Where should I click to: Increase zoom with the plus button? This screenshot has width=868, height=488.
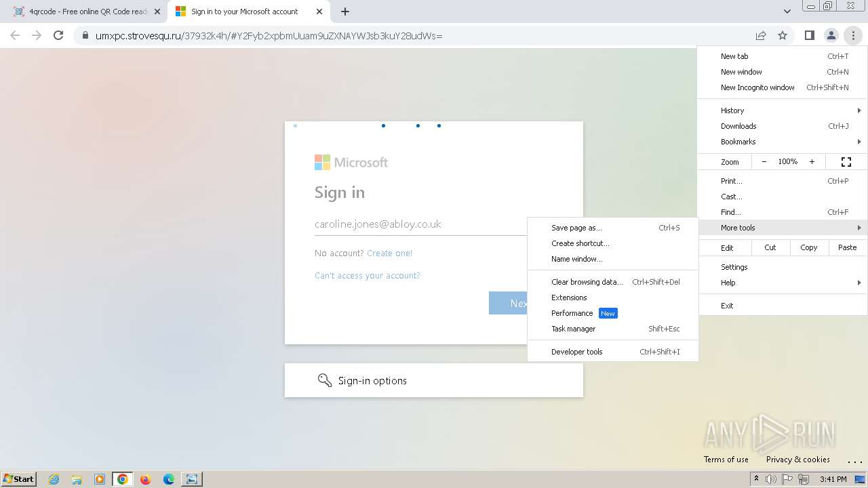(812, 162)
